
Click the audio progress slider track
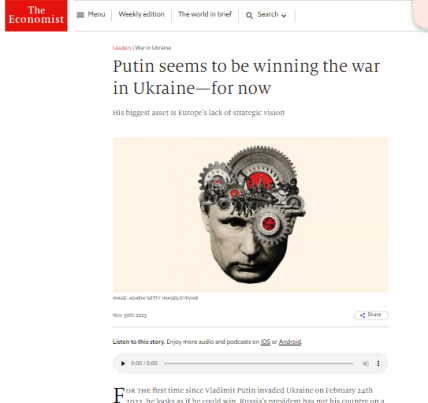coord(258,363)
